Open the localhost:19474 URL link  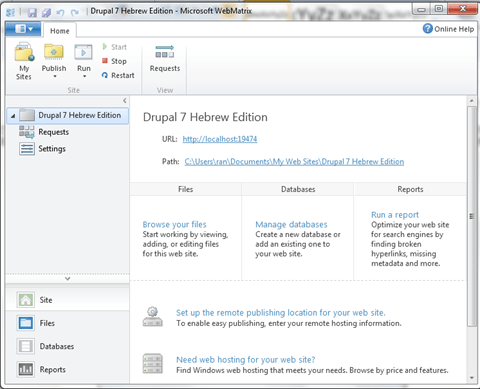pyautogui.click(x=220, y=139)
